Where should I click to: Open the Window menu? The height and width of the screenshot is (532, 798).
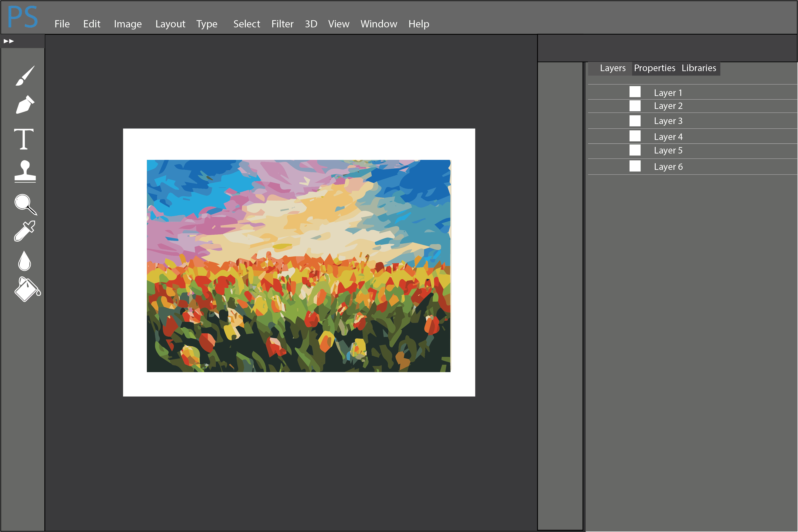[379, 24]
